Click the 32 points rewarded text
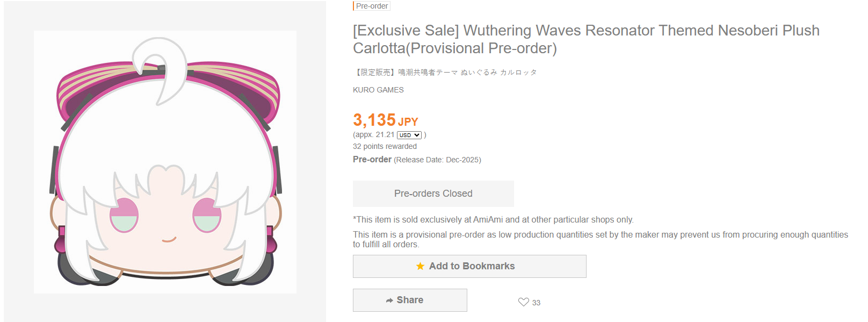This screenshot has height=322, width=868. [385, 146]
